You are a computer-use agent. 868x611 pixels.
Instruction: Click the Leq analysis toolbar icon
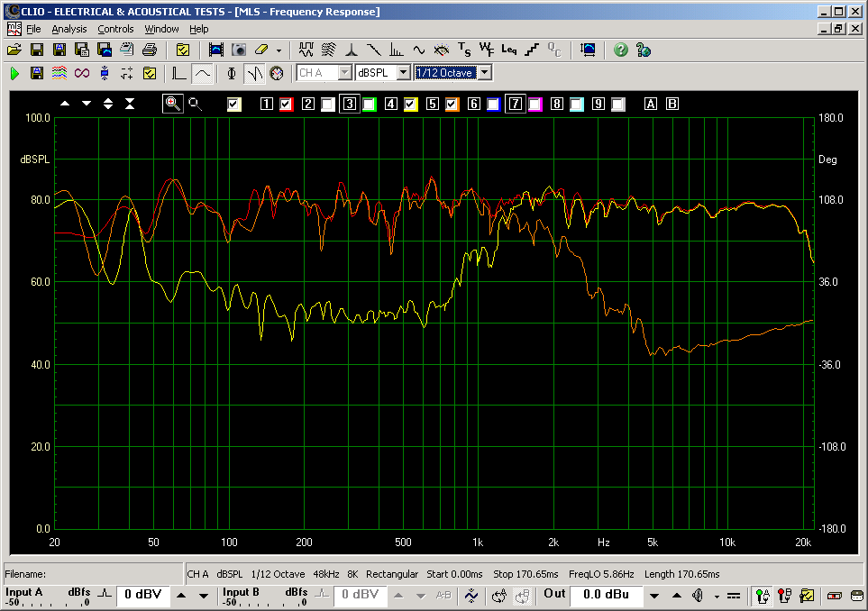click(509, 50)
